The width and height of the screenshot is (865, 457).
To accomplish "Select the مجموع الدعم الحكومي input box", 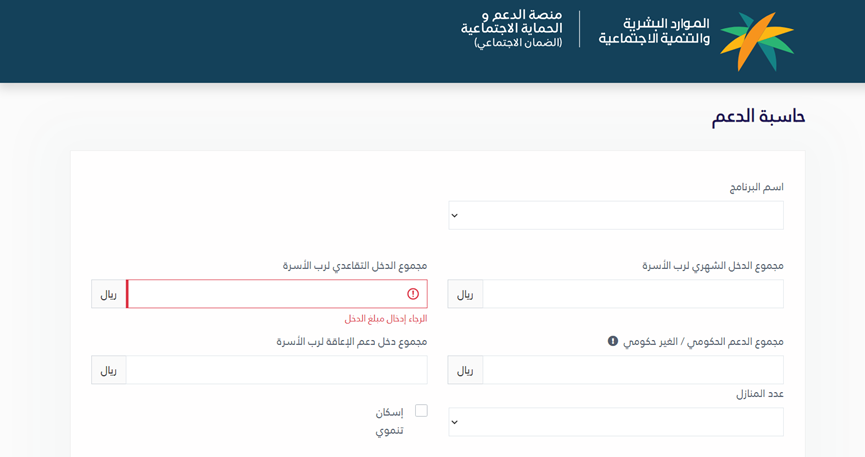I will 632,370.
